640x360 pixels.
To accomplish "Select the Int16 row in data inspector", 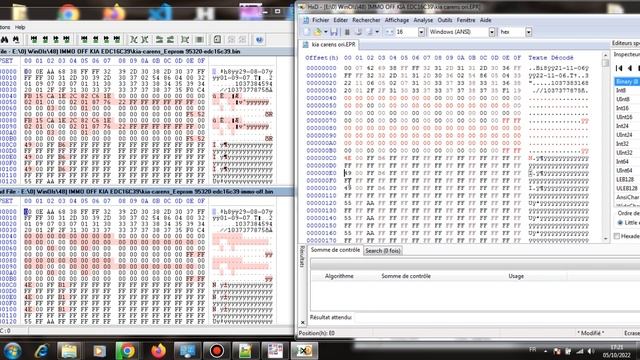I will pos(627,108).
